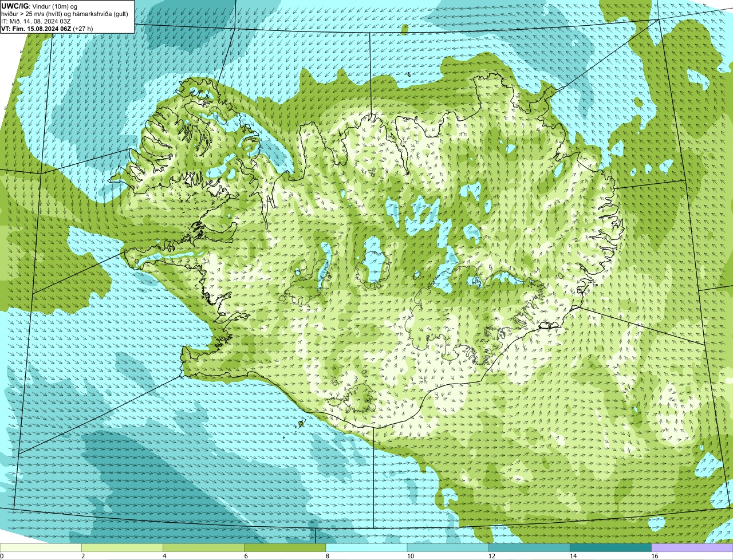
Task: Click the 8–10 light cyan legend segment
Action: (x=366, y=547)
